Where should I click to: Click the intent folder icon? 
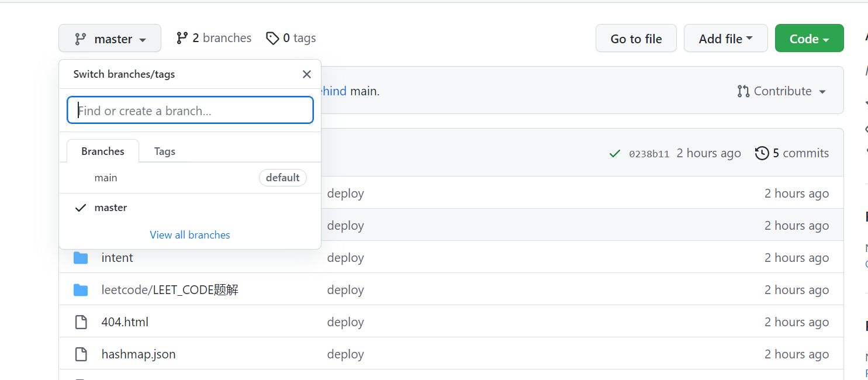(x=81, y=258)
